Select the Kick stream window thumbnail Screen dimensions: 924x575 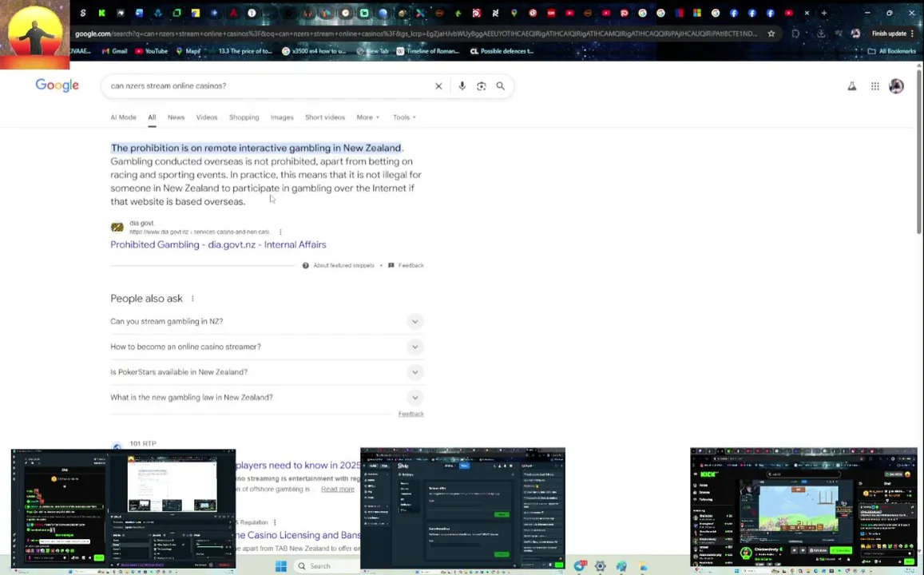click(803, 509)
